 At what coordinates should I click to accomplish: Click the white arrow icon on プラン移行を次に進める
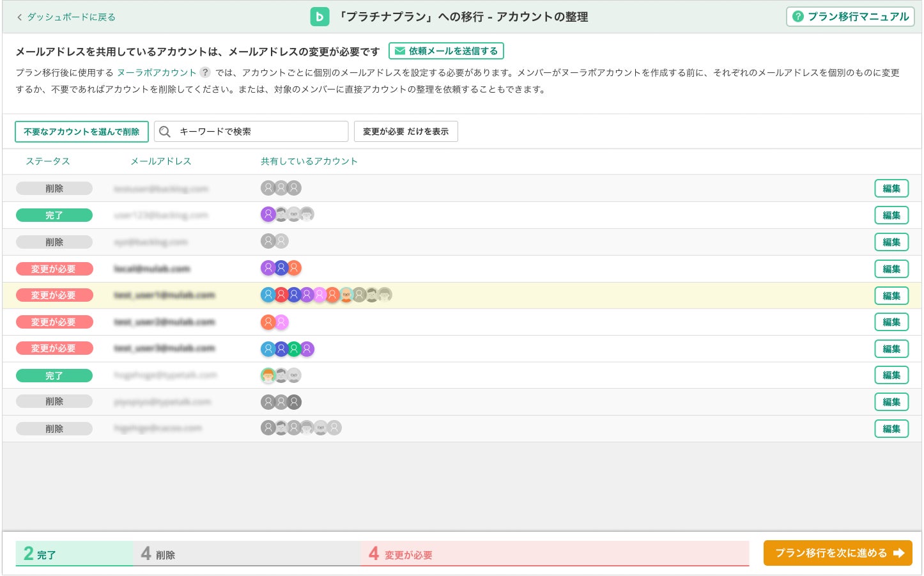899,553
